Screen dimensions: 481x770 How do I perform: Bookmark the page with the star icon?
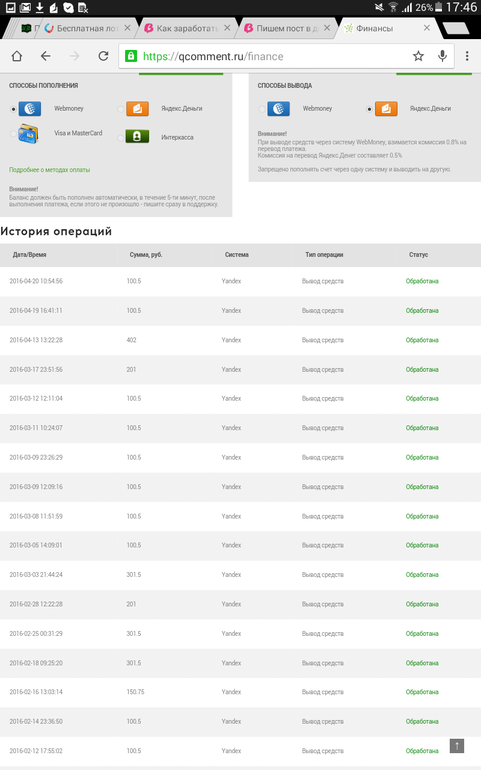coord(418,56)
